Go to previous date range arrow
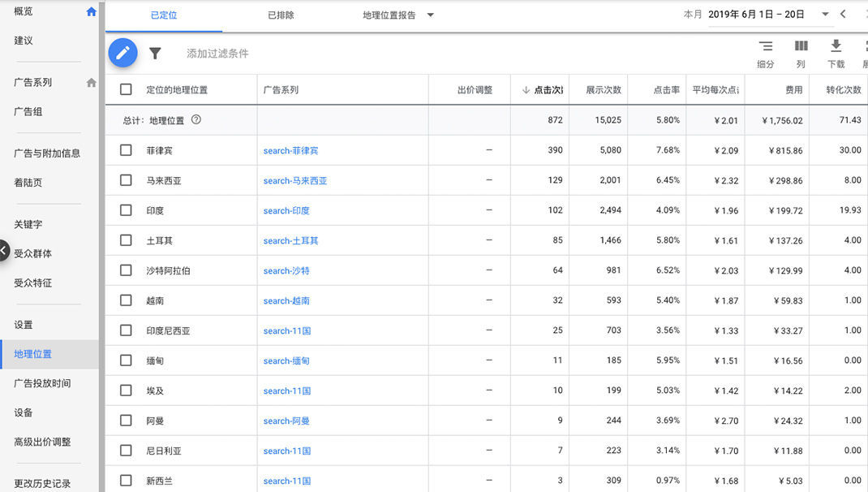This screenshot has width=868, height=492. click(843, 15)
